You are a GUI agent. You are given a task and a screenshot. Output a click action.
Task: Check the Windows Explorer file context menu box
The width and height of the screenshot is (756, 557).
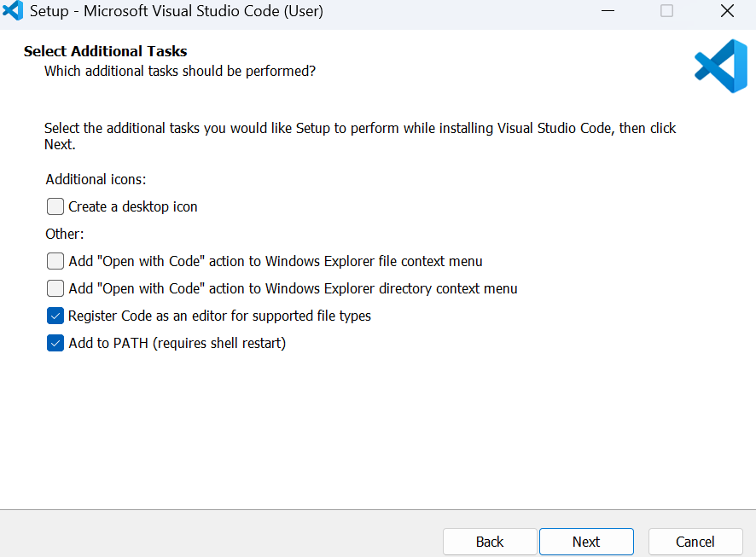[55, 261]
